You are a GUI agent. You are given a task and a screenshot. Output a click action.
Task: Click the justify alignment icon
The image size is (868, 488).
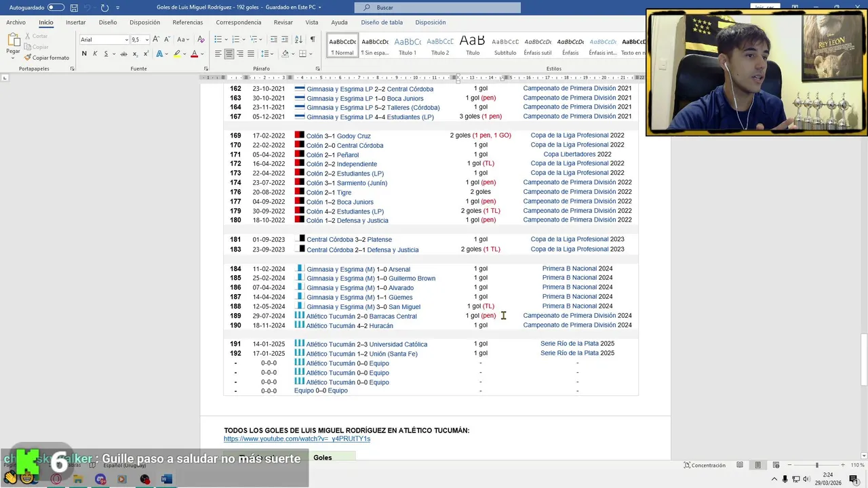tap(251, 54)
